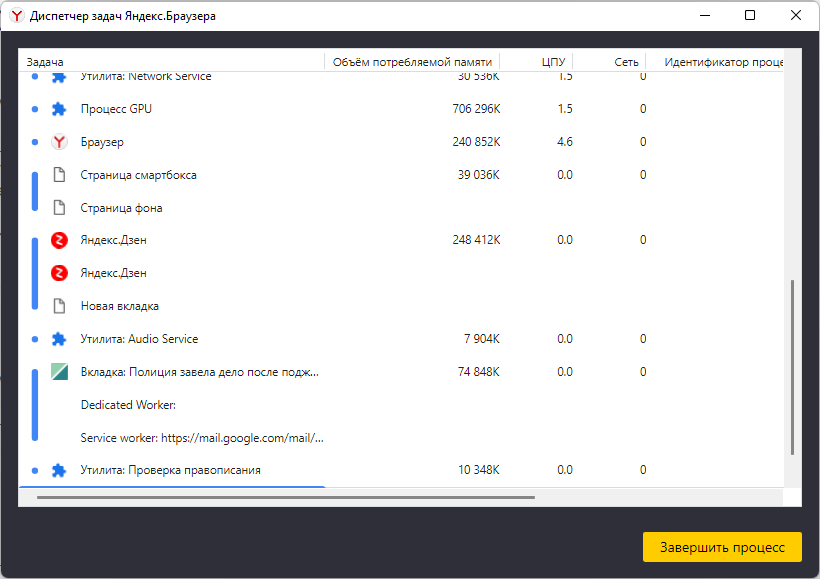820x579 pixels.
Task: Click the puzzle icon beside Утилита: Audio Service
Action: 59,339
